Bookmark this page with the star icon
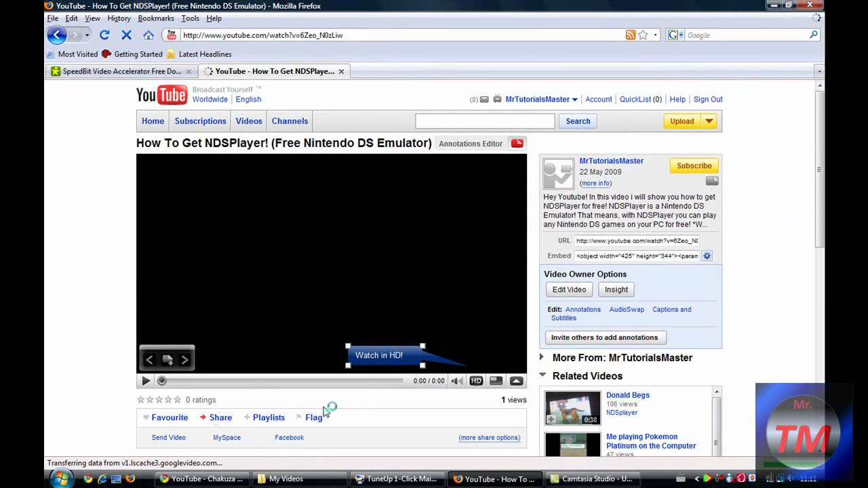 click(643, 35)
